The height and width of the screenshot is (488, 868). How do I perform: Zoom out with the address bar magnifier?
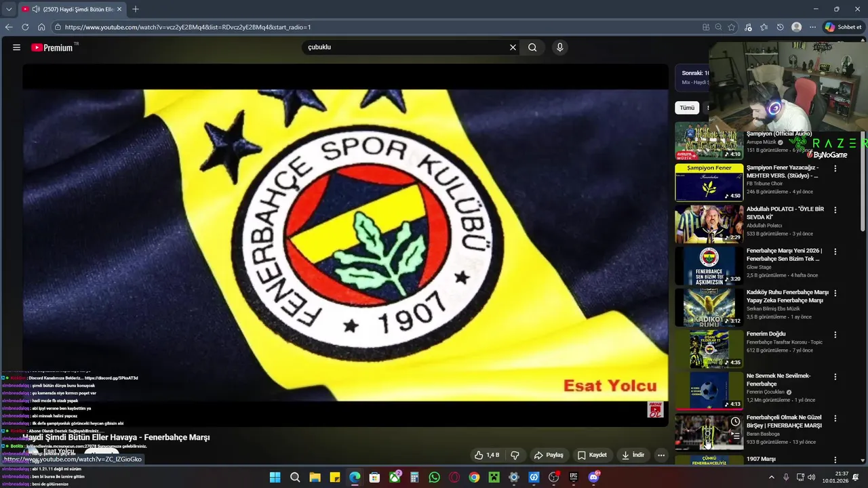(x=718, y=27)
